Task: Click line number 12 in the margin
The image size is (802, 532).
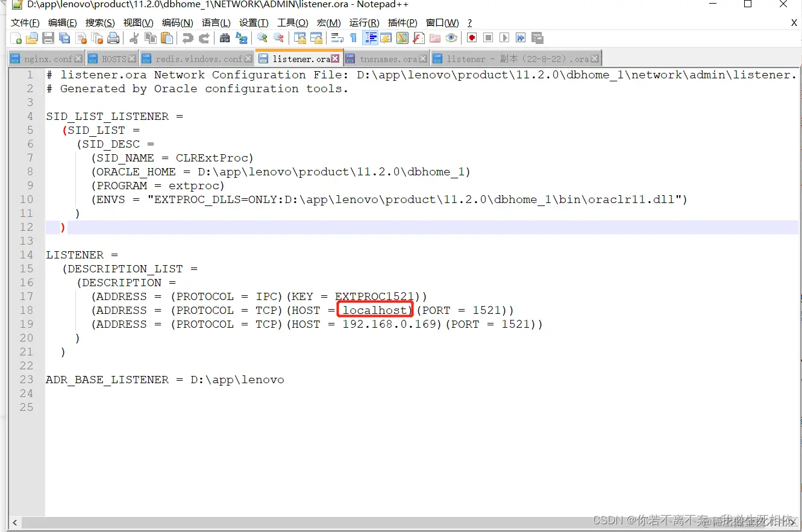Action: pos(27,227)
